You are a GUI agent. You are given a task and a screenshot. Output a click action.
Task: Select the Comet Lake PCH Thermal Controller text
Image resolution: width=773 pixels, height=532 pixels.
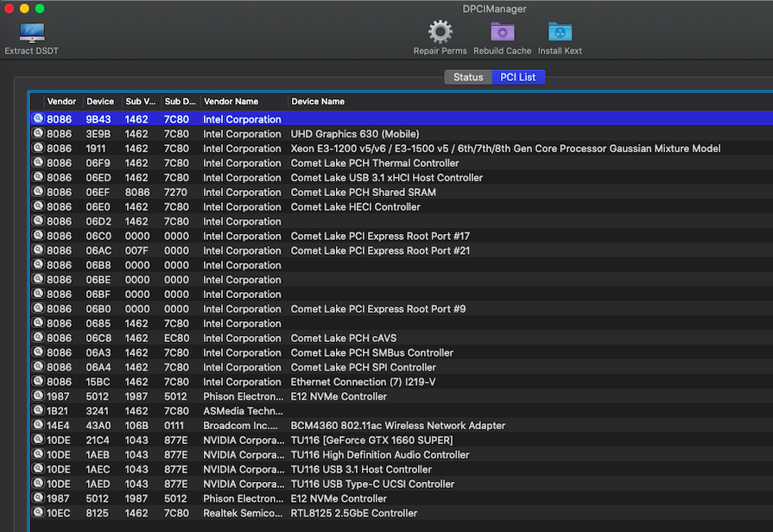[375, 163]
